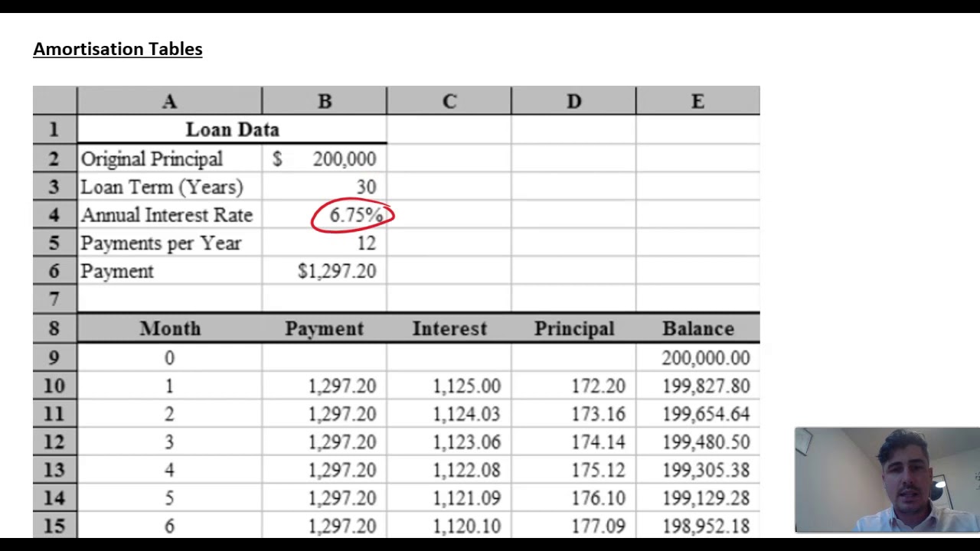
Task: Click the Month column heading
Action: (x=169, y=328)
